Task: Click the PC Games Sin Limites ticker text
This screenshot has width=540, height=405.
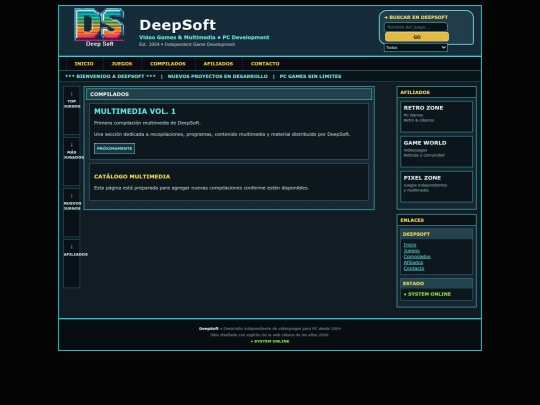Action: coord(310,76)
